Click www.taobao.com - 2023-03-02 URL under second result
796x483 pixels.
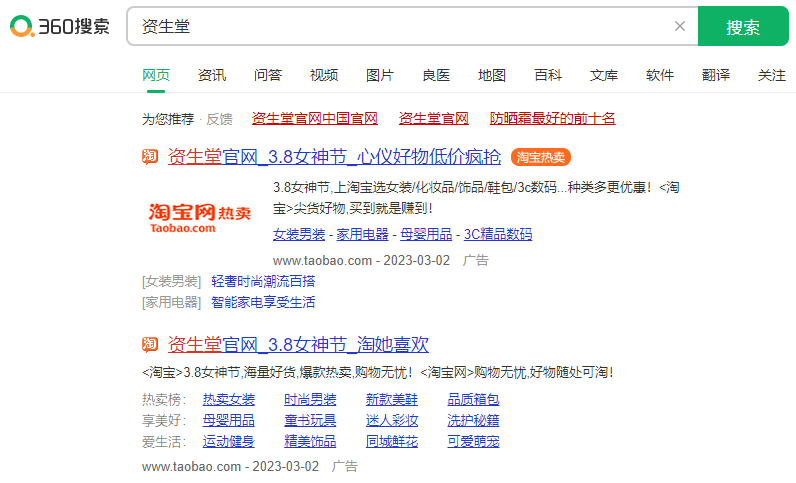pyautogui.click(x=230, y=466)
